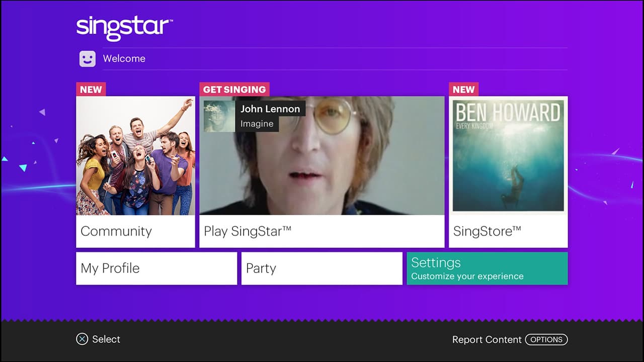Viewport: 644px width, 362px height.
Task: Click the SingStar avatar face icon
Action: (87, 58)
